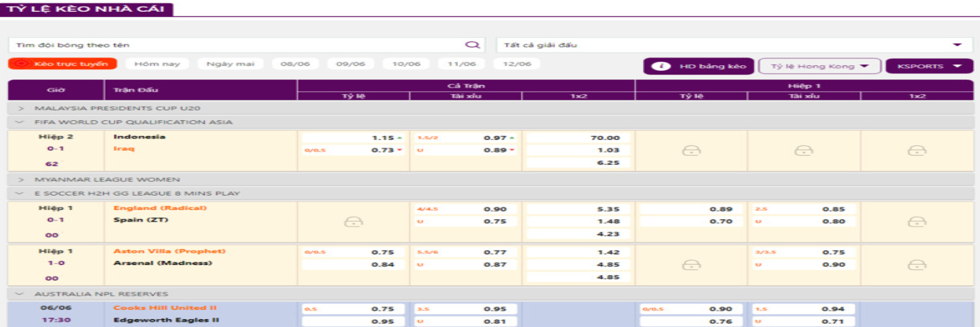Select the 08/06 date filter
This screenshot has width=980, height=327.
295,64
